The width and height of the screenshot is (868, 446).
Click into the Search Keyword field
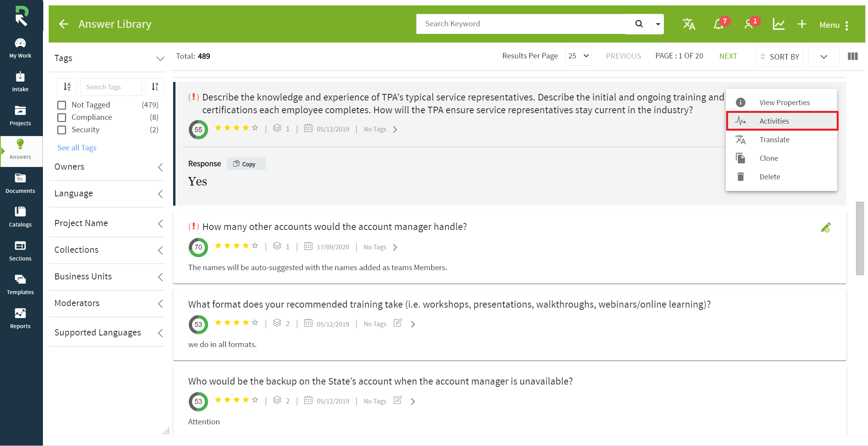coord(521,24)
